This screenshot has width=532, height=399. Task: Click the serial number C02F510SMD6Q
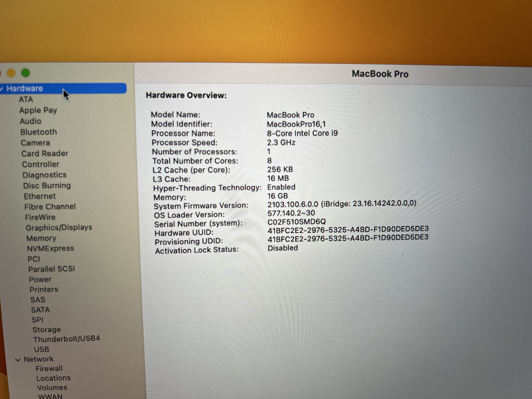click(x=296, y=222)
